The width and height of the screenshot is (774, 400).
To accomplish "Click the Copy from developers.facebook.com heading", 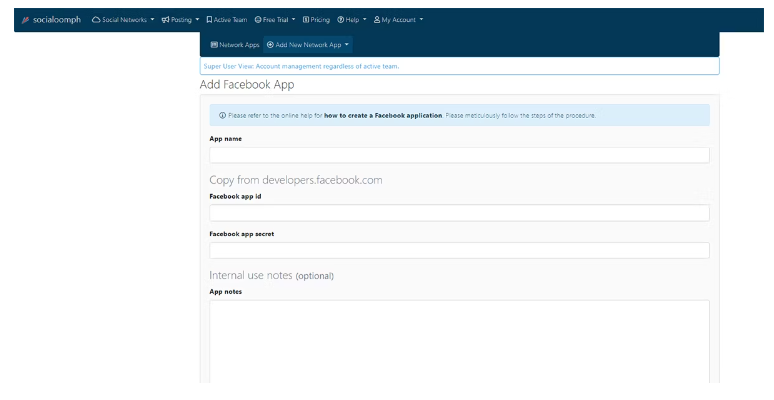I will point(296,180).
